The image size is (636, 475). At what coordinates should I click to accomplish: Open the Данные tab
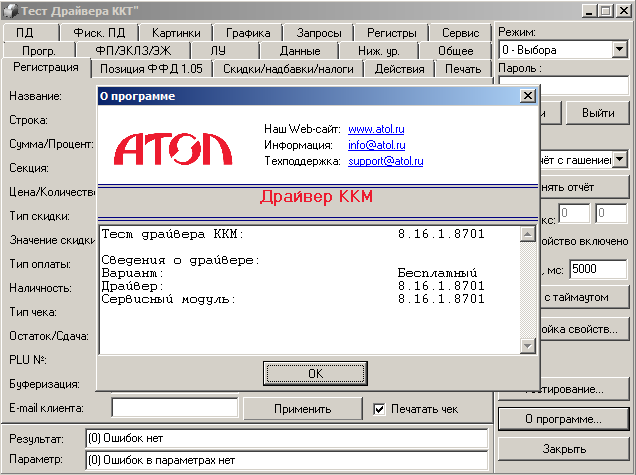click(300, 51)
